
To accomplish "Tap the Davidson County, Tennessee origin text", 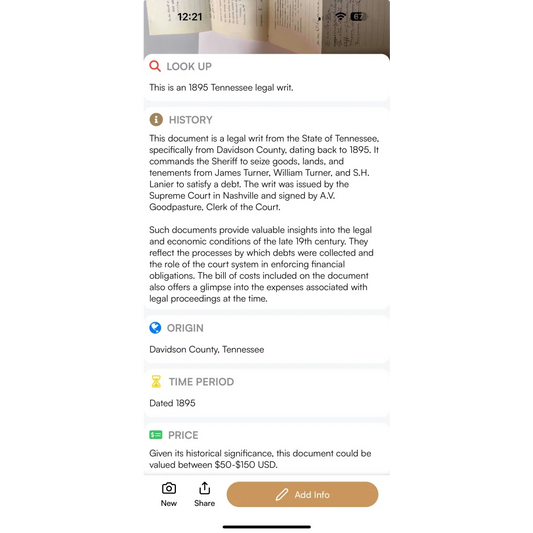I will [207, 349].
